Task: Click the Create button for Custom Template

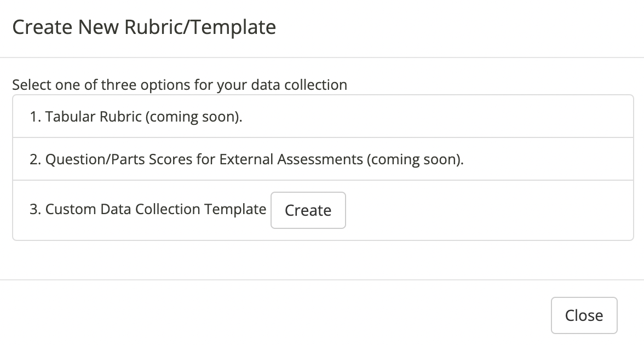Action: pos(308,210)
